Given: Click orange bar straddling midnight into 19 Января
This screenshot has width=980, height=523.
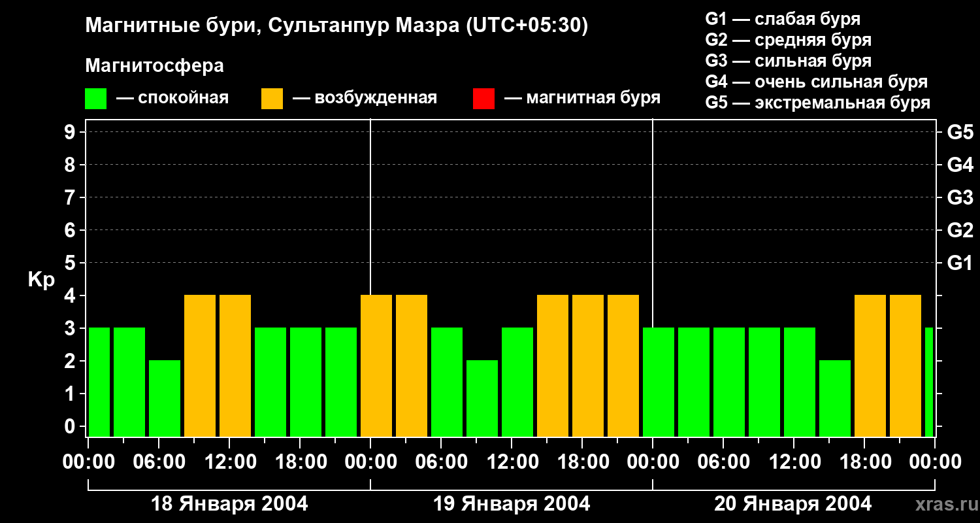Looking at the screenshot, I should (376, 365).
